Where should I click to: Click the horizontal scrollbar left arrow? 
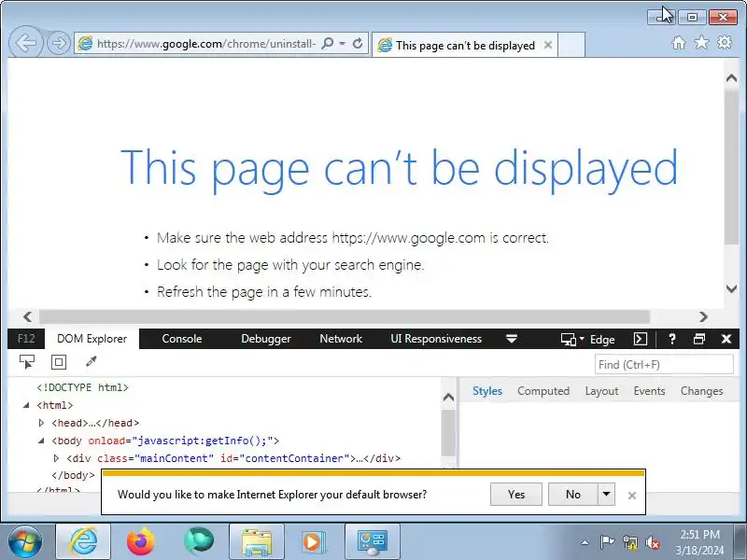click(28, 316)
